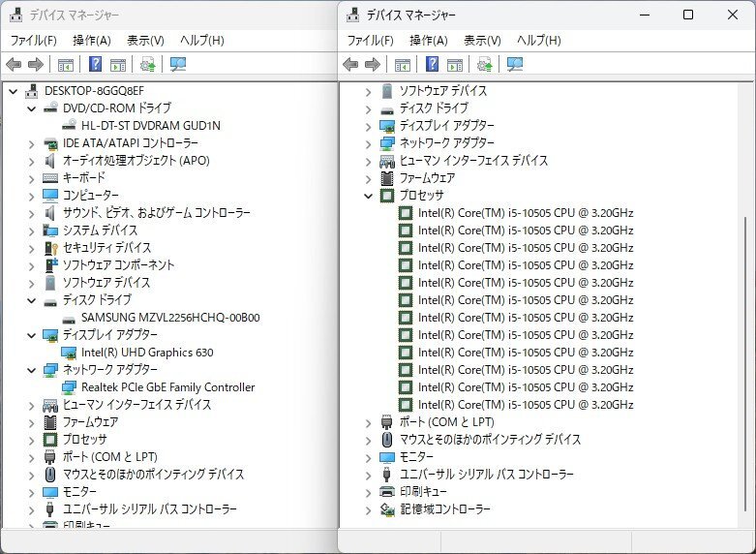
Task: Select システム デバイス in left window
Action: pos(101,231)
